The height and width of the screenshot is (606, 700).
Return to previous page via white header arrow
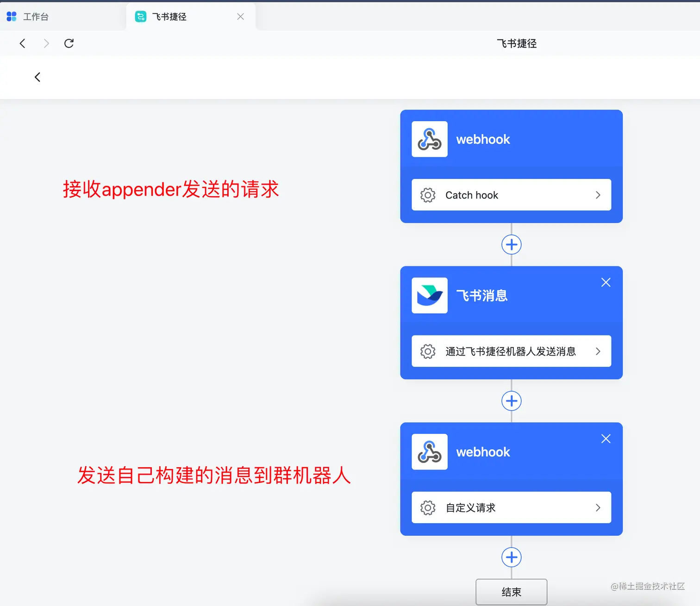[x=37, y=77]
